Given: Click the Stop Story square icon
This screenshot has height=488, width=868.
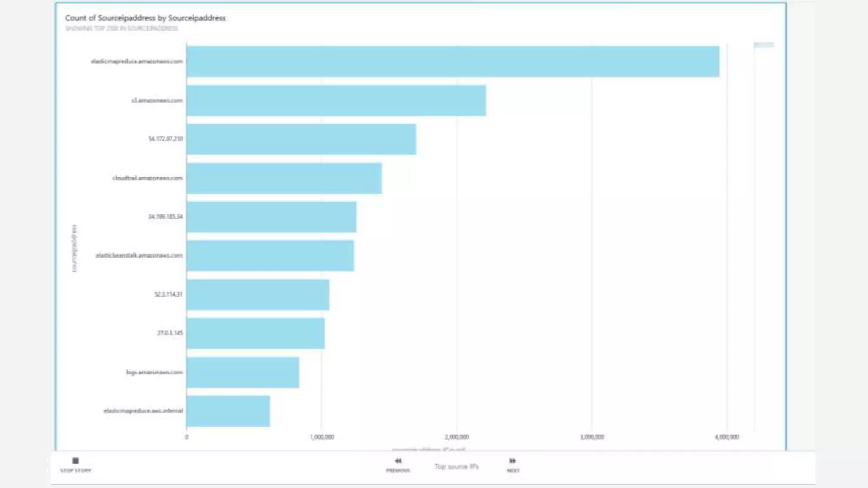Looking at the screenshot, I should 75,461.
